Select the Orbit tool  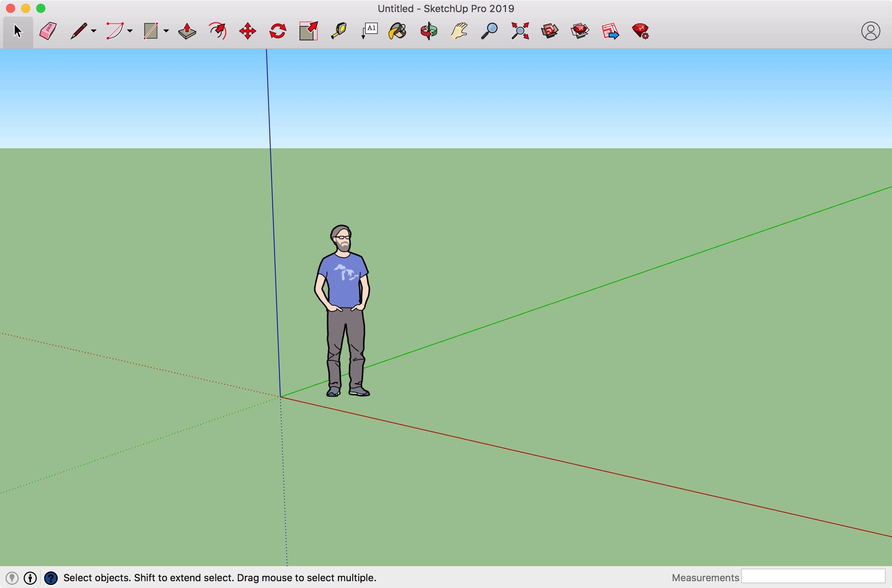point(429,31)
